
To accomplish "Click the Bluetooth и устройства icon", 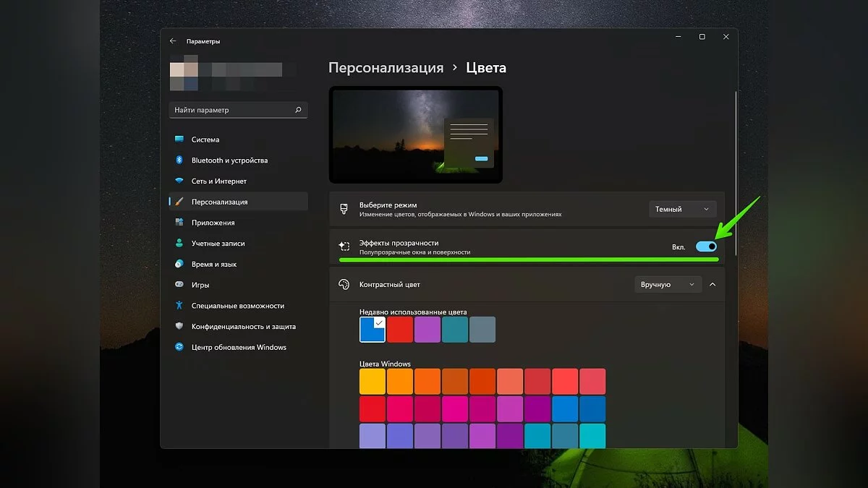I will pyautogui.click(x=179, y=160).
